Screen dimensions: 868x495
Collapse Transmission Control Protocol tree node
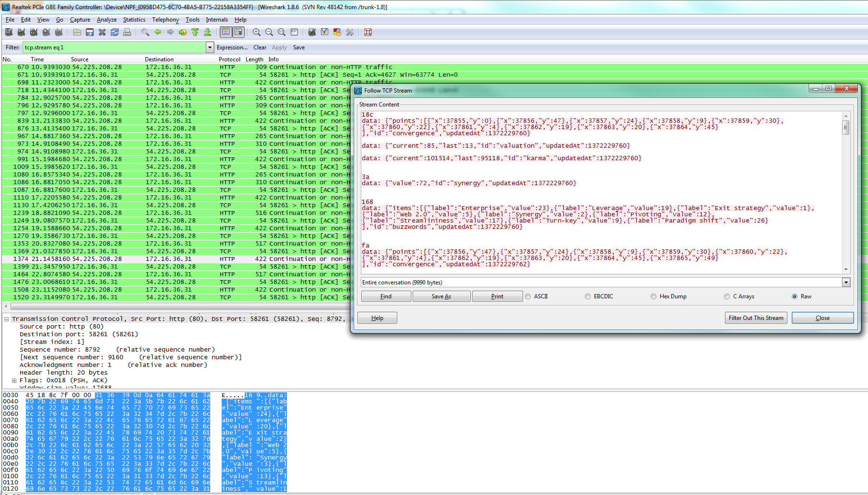7,319
